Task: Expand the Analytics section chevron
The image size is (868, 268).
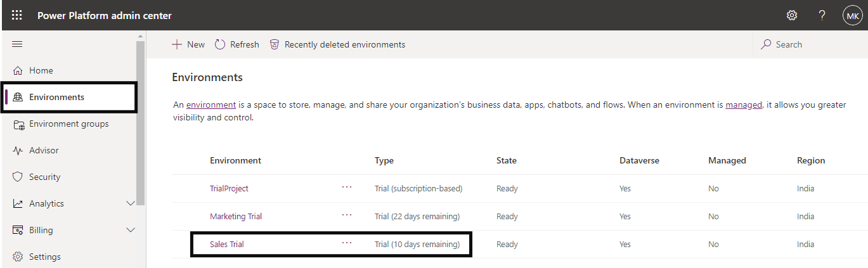Action: coord(131,203)
